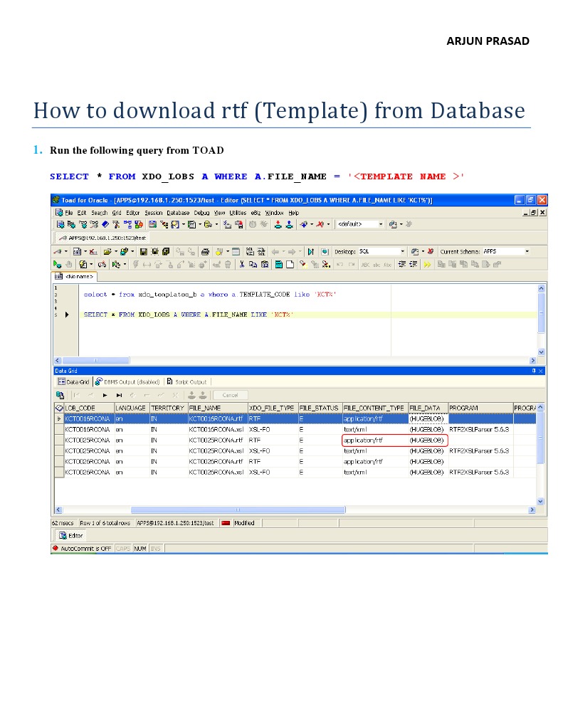Click the Cut scissors icon
The height and width of the screenshot is (728, 563).
(242, 264)
